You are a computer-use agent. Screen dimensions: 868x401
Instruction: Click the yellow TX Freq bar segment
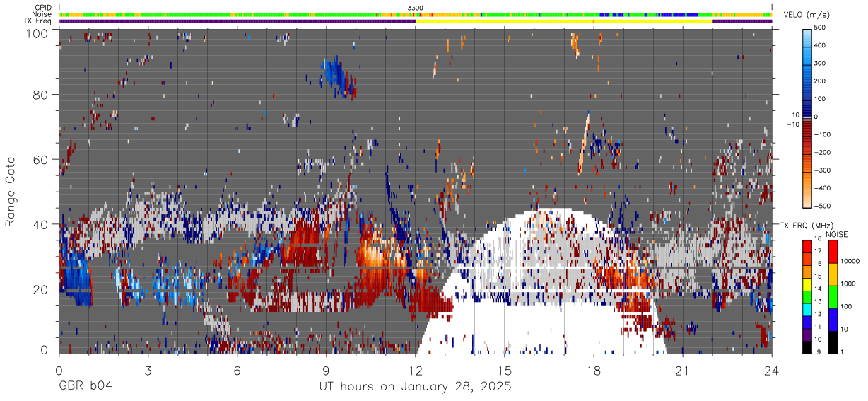coord(564,21)
